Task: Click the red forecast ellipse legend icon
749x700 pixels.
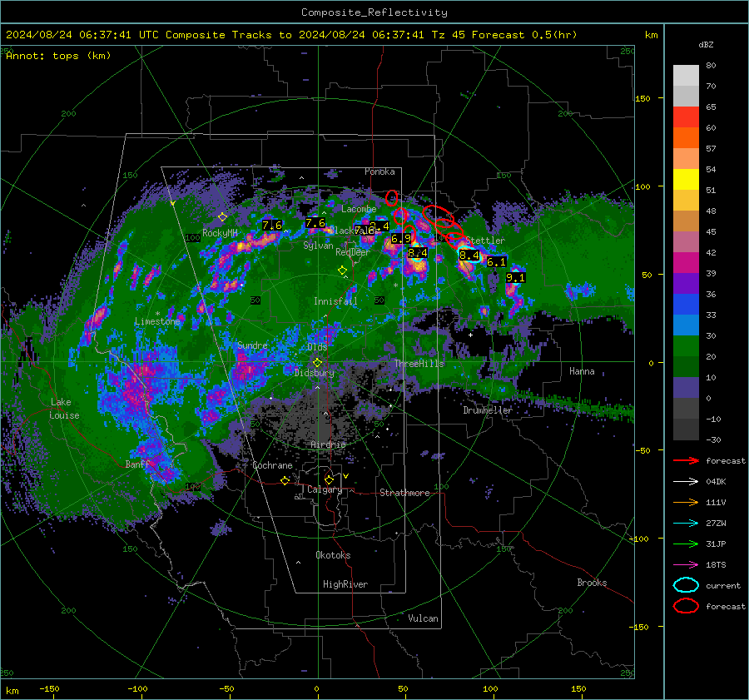Action: click(x=686, y=606)
